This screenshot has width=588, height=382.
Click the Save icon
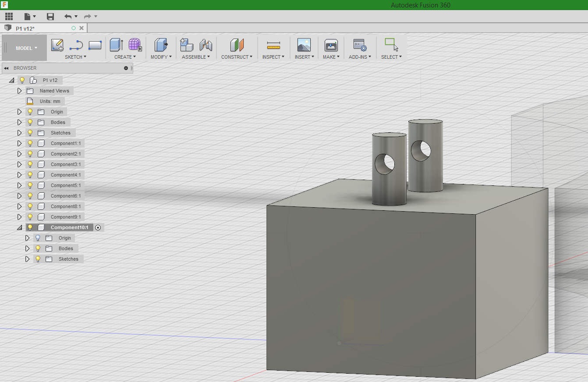[50, 17]
